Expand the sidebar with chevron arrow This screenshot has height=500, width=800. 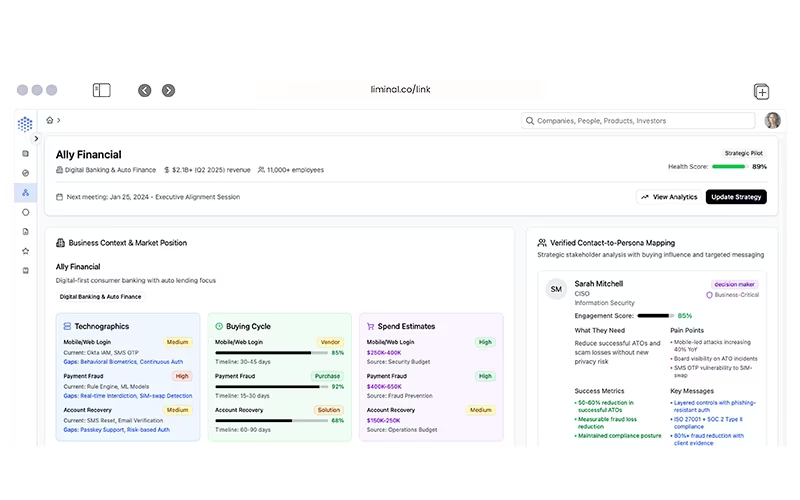click(36, 138)
